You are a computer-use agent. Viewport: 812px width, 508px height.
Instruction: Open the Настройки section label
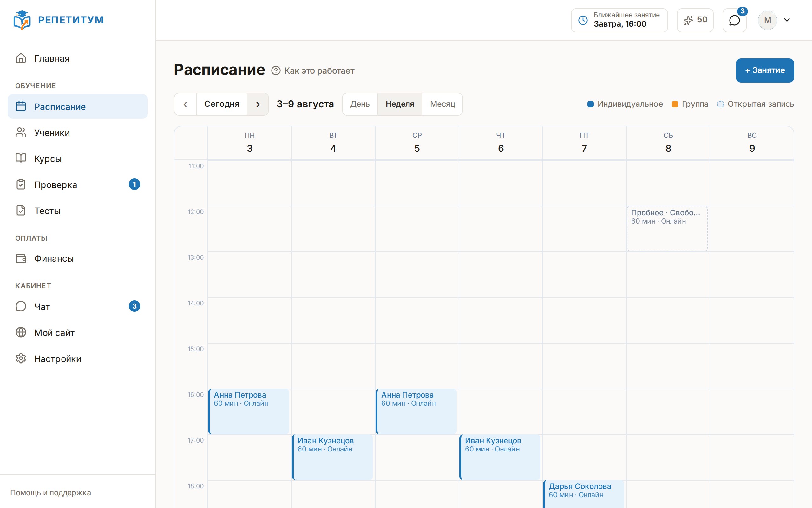pos(58,359)
